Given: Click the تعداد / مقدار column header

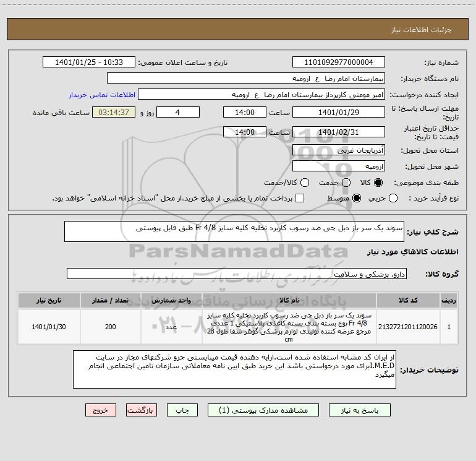Looking at the screenshot, I should (110, 301).
